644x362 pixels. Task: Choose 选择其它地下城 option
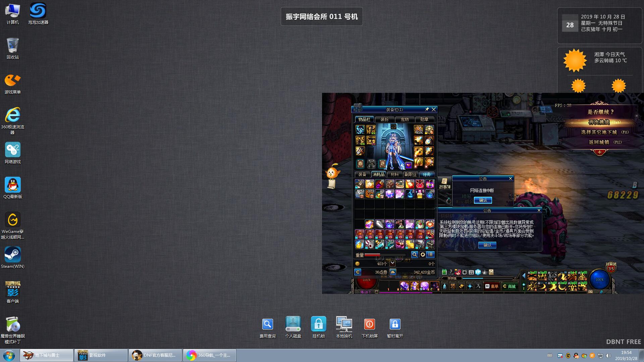[599, 132]
